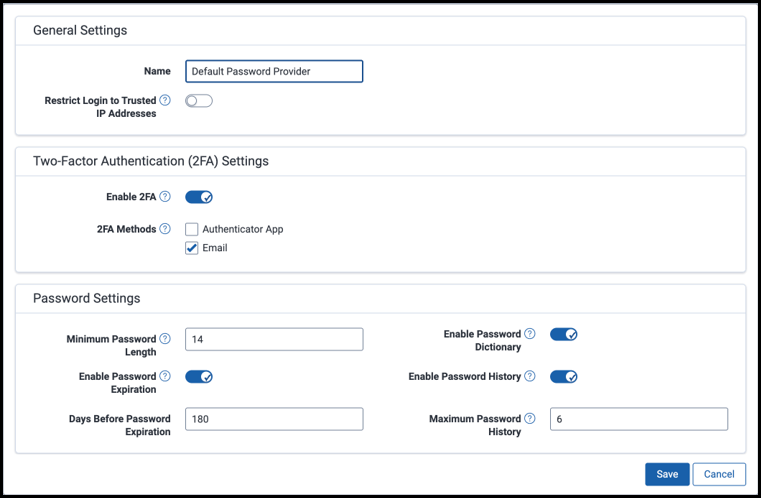Select the Two-Factor Authentication (2FA) Settings heading
Image resolution: width=761 pixels, height=498 pixels.
tap(151, 161)
